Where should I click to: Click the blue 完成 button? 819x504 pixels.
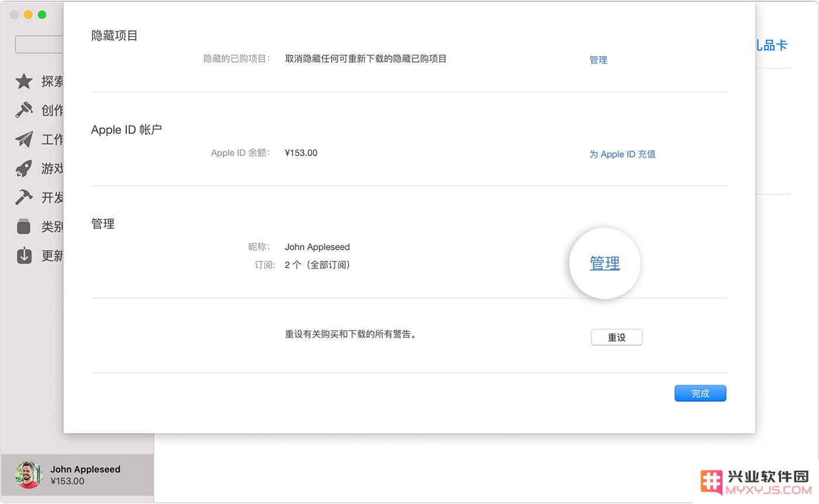click(x=700, y=393)
